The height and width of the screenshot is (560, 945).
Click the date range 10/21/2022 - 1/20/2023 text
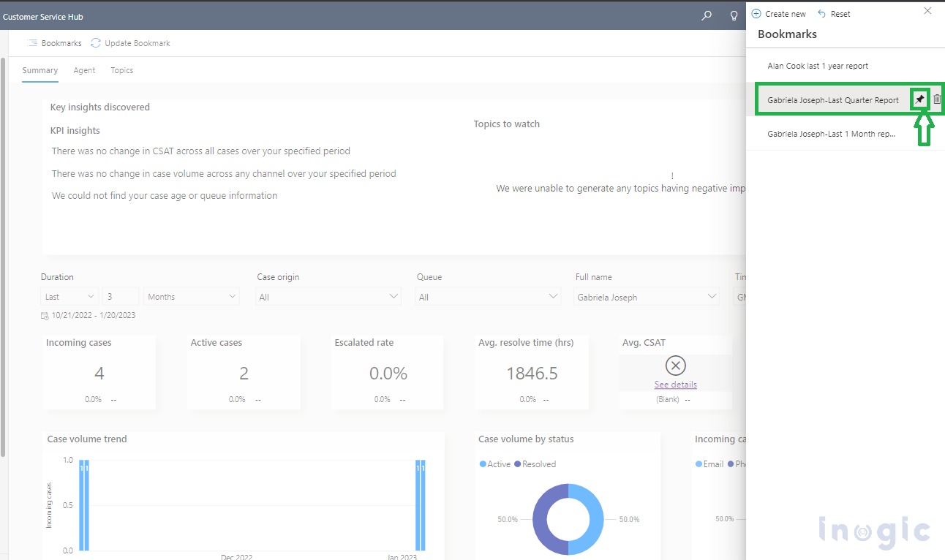(94, 315)
